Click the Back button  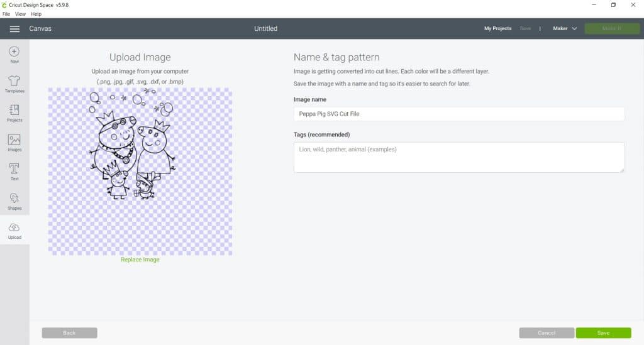69,332
